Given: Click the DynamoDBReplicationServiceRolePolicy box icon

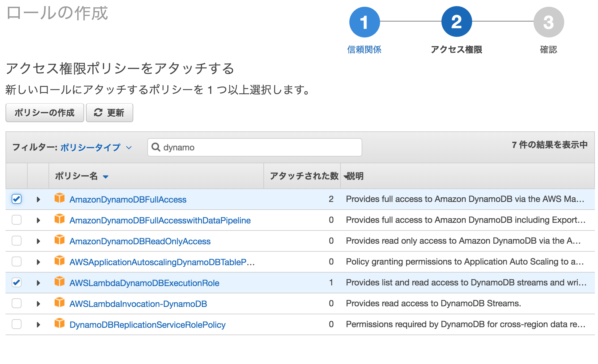Looking at the screenshot, I should click(x=60, y=323).
